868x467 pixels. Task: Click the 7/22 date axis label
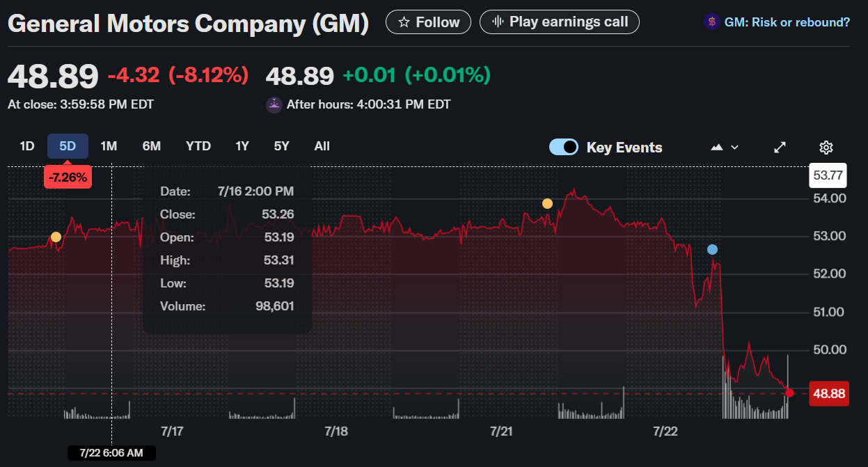pos(665,432)
